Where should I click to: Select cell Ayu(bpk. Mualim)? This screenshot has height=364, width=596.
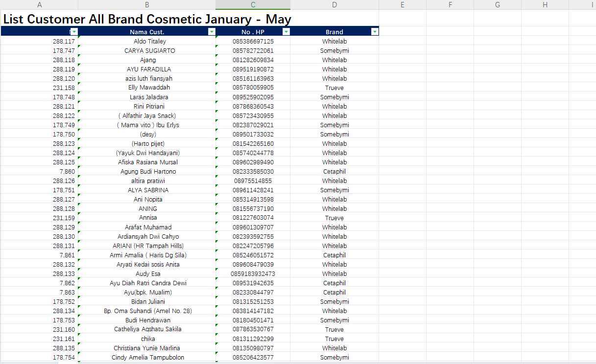coord(147,293)
